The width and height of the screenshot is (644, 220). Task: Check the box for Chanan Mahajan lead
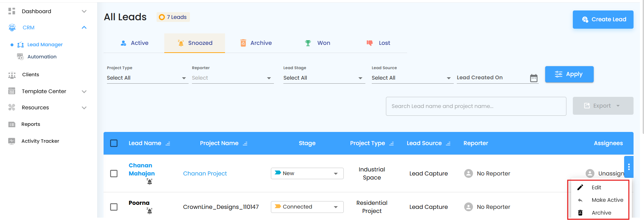(114, 173)
